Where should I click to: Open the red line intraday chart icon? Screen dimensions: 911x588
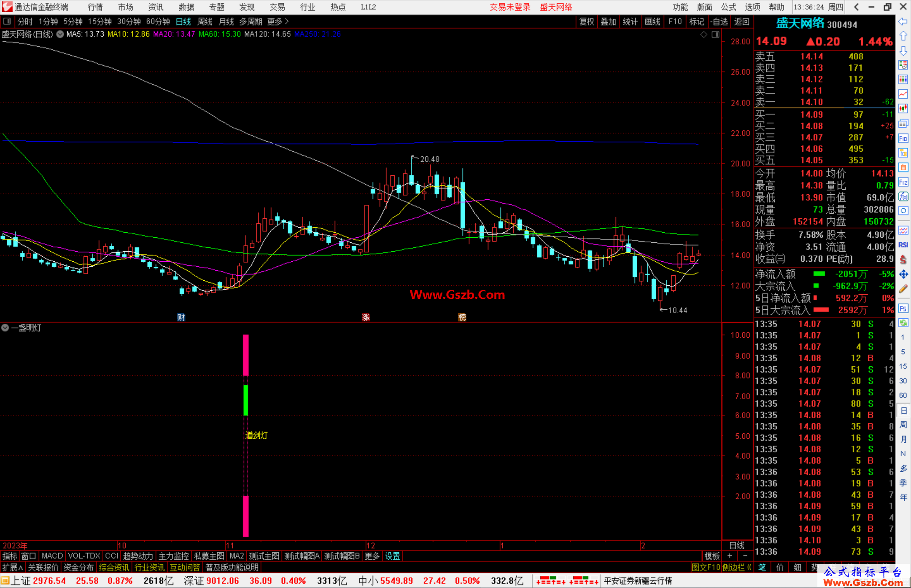tap(903, 94)
